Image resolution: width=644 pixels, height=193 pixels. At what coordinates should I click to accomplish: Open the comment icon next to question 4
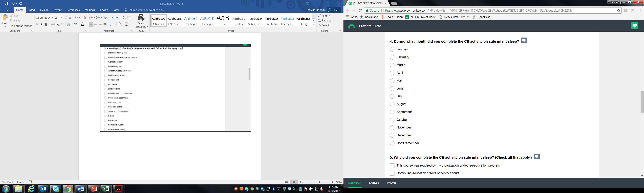tap(524, 41)
